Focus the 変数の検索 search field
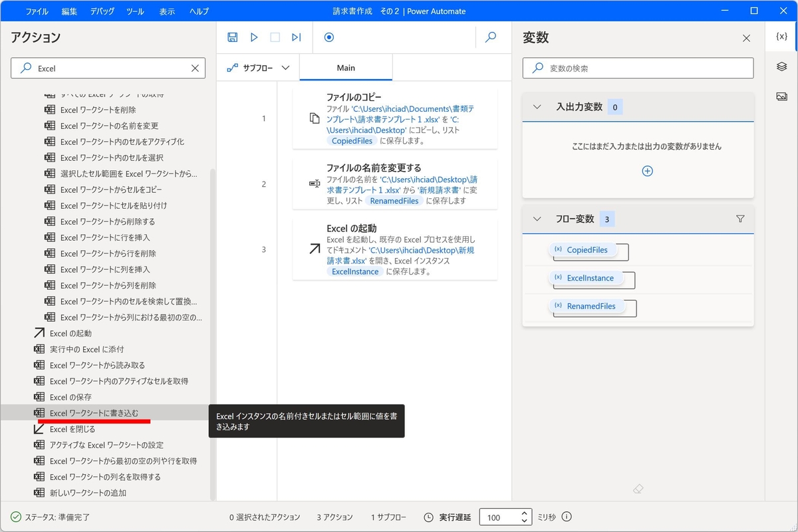The image size is (798, 532). tap(638, 68)
